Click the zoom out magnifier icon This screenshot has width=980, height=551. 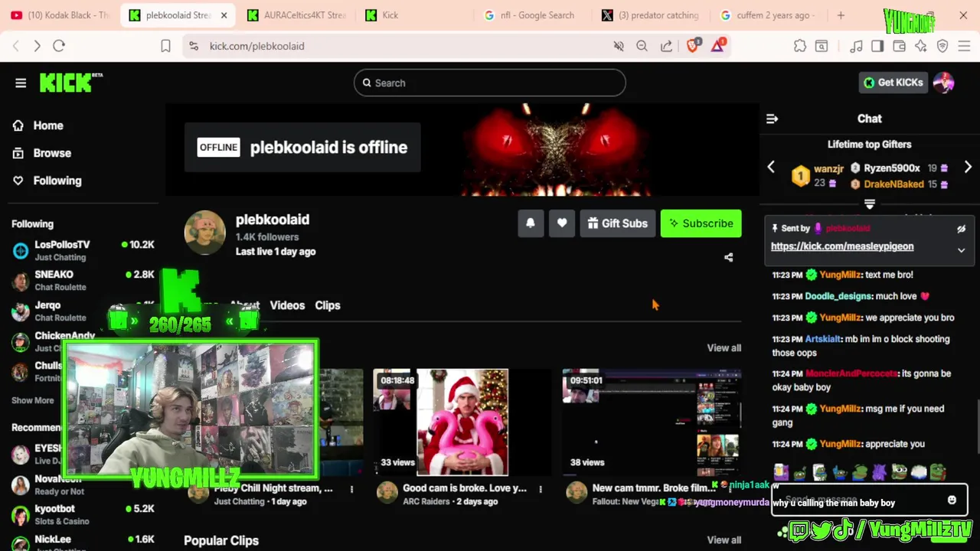[642, 46]
